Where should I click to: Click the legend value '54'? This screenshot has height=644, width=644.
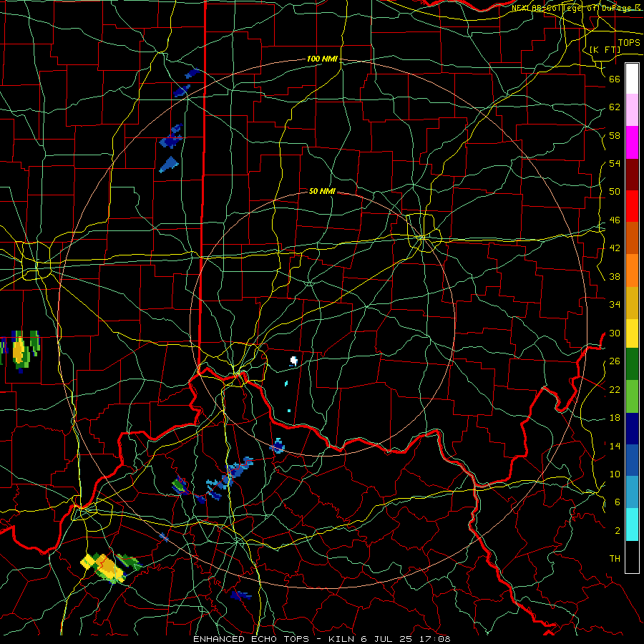tap(615, 164)
